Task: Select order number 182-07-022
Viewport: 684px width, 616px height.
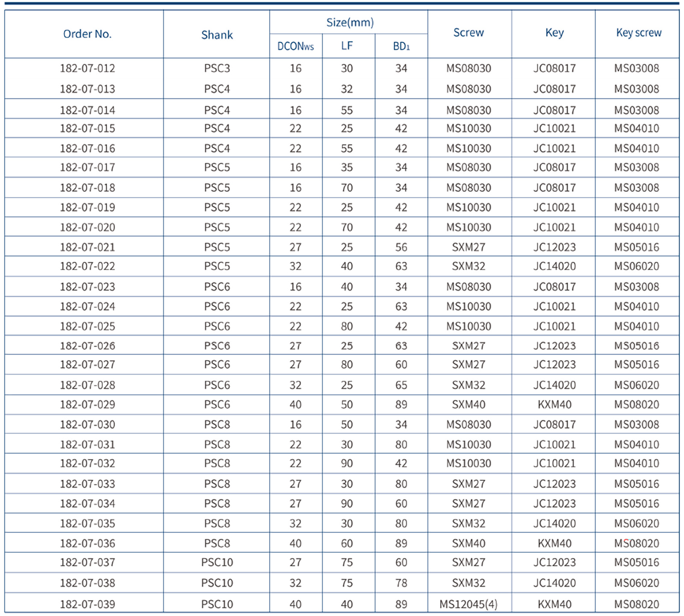Action: (x=87, y=267)
